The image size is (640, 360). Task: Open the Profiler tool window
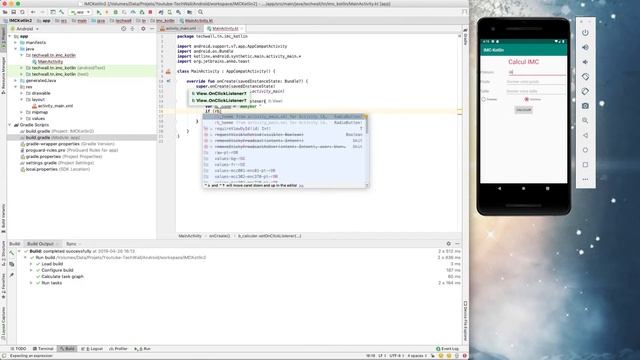click(x=118, y=349)
